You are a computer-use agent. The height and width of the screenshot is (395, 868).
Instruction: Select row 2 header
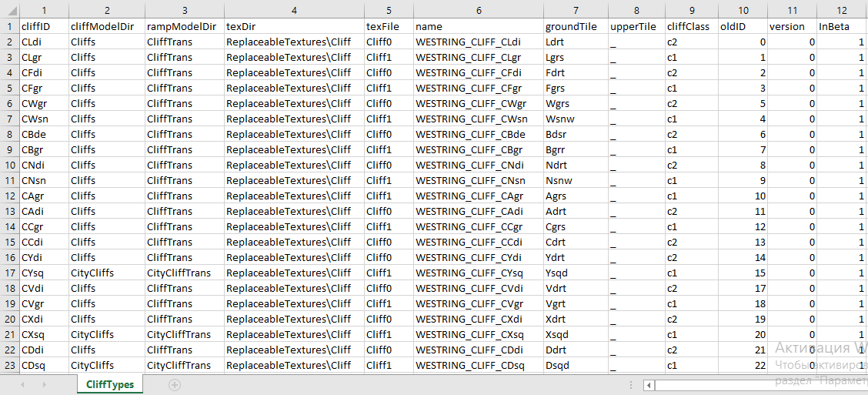pyautogui.click(x=9, y=42)
